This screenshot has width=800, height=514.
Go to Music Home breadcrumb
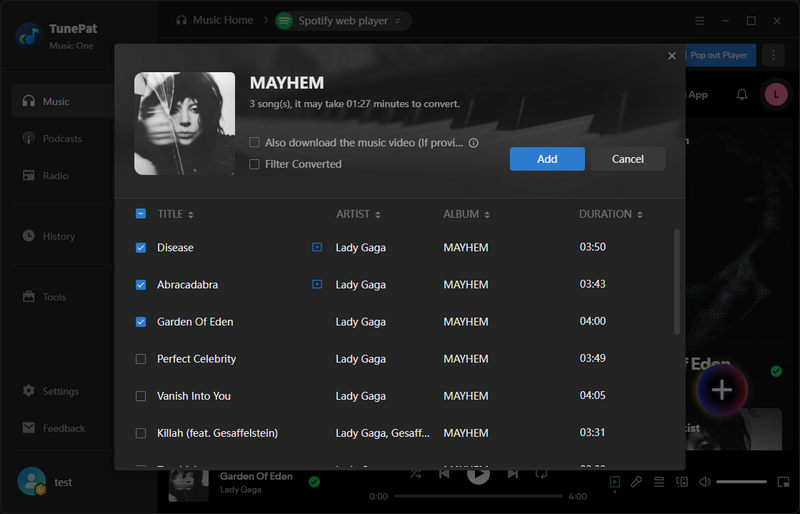point(215,20)
